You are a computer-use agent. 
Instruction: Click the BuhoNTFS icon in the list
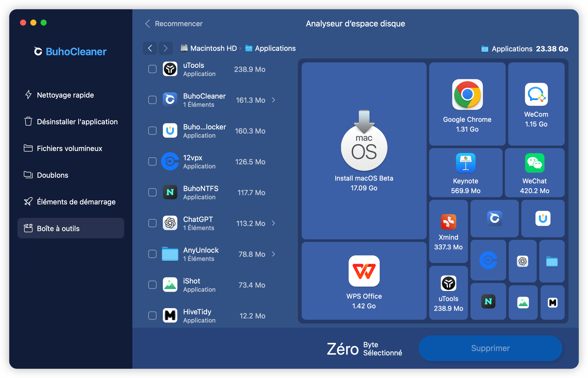coord(170,192)
